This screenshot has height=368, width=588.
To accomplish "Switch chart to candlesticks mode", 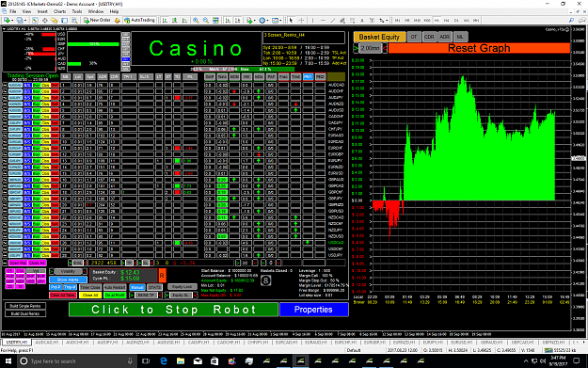I will click(174, 20).
